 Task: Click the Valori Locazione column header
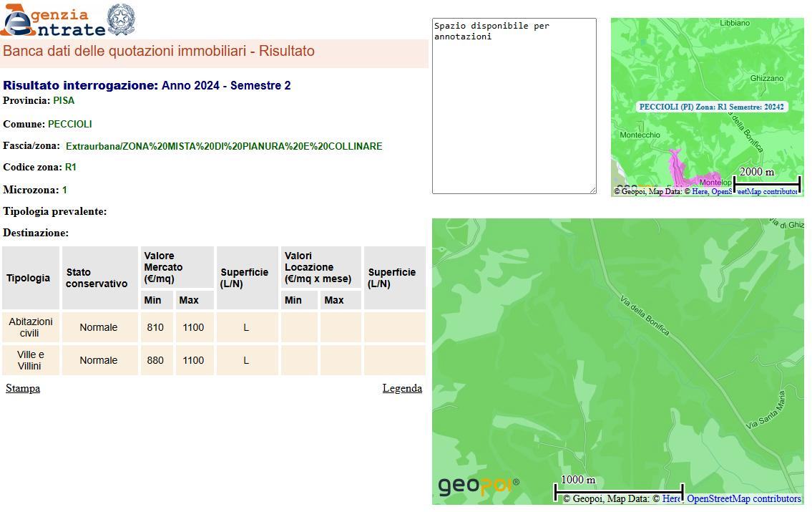pyautogui.click(x=320, y=267)
